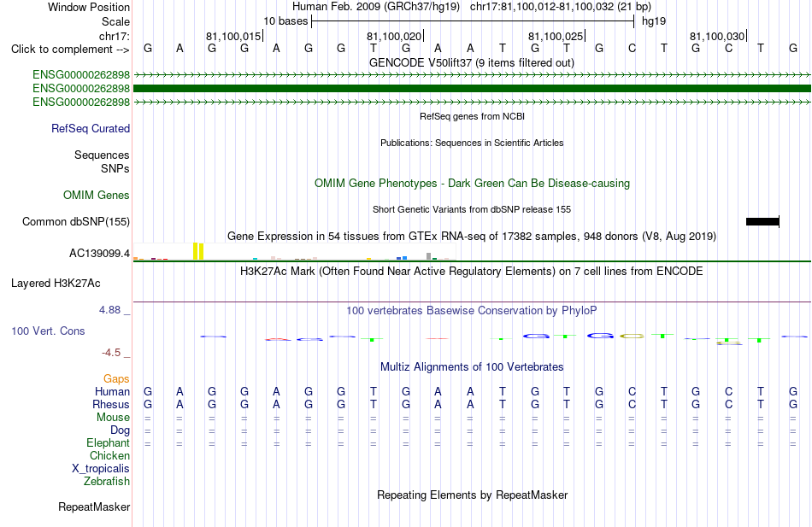Select the Chicken alignment row label

tap(109, 455)
